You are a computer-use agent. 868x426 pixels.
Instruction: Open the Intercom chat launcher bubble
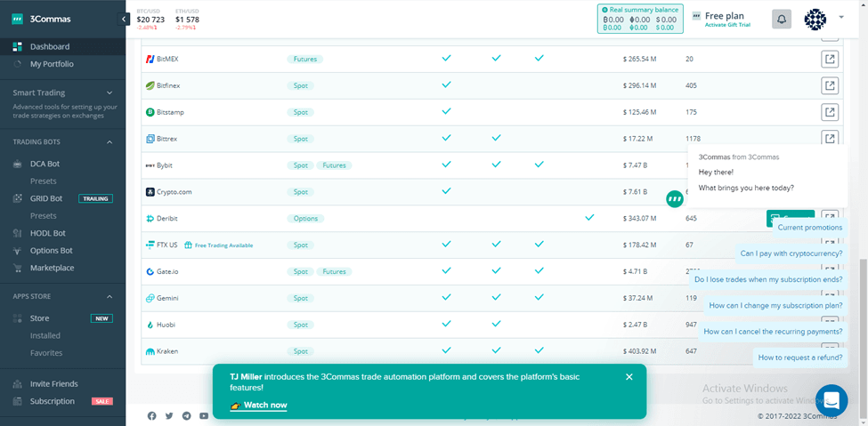(x=831, y=400)
